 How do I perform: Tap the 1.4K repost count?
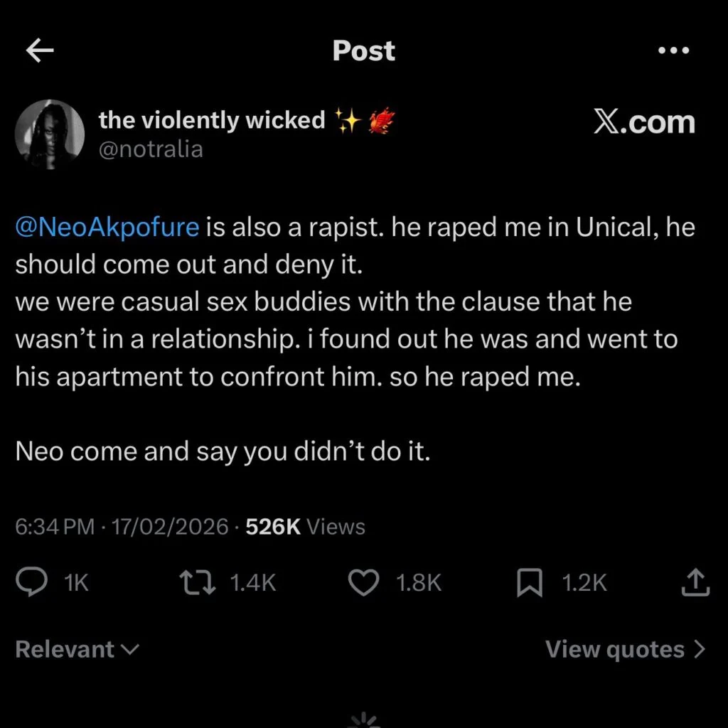tap(252, 583)
